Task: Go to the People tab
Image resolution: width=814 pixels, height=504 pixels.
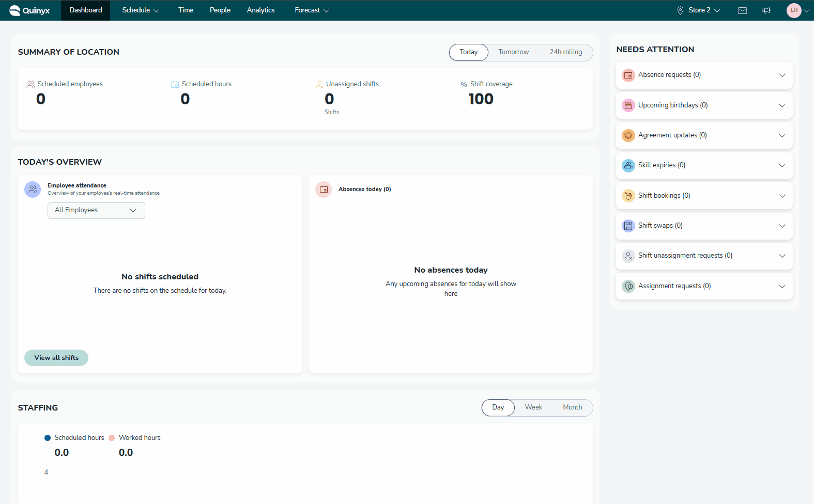Action: click(220, 10)
